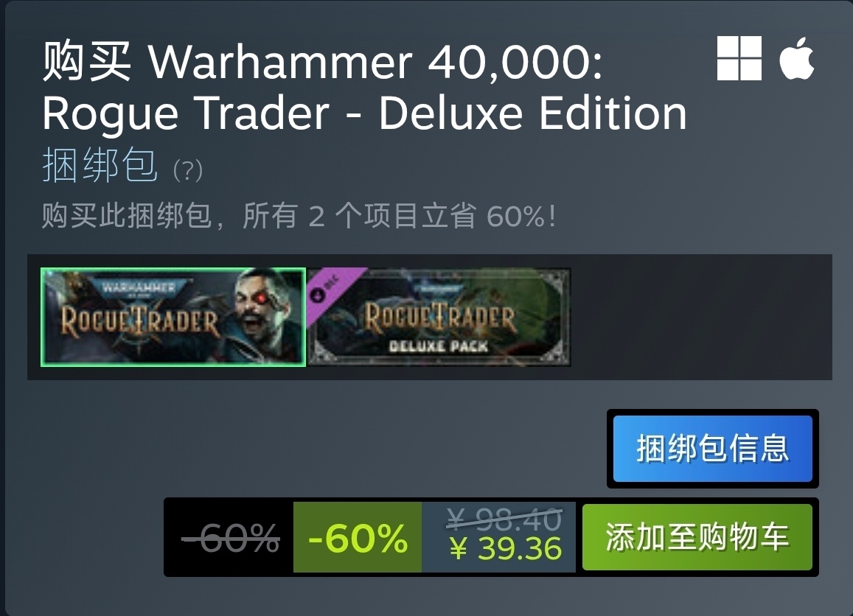Open the (?) help next to 捆绑包
853x616 pixels.
tap(188, 170)
